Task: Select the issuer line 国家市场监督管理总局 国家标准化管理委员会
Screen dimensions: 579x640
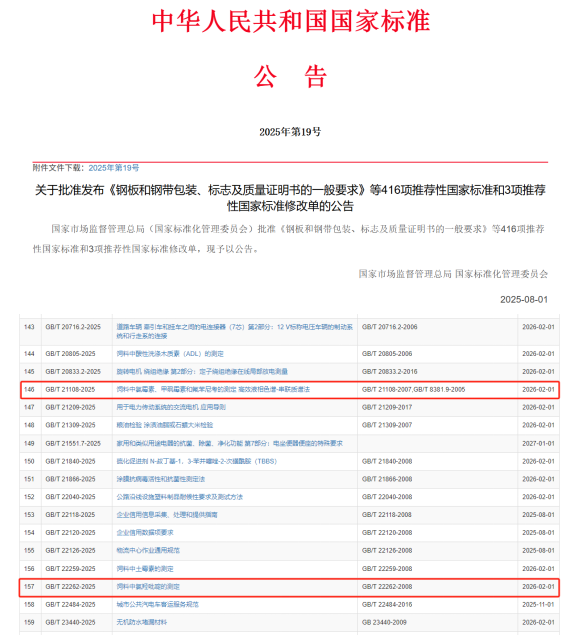Action: [453, 274]
